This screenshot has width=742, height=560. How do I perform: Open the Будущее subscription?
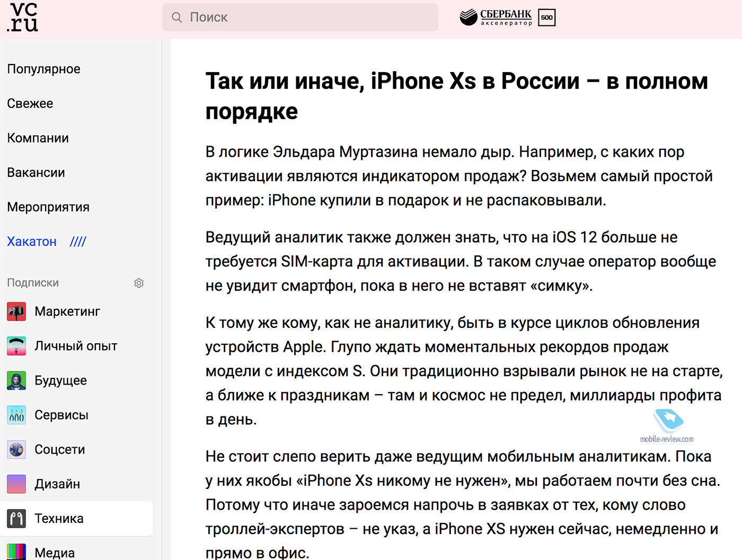[x=60, y=380]
